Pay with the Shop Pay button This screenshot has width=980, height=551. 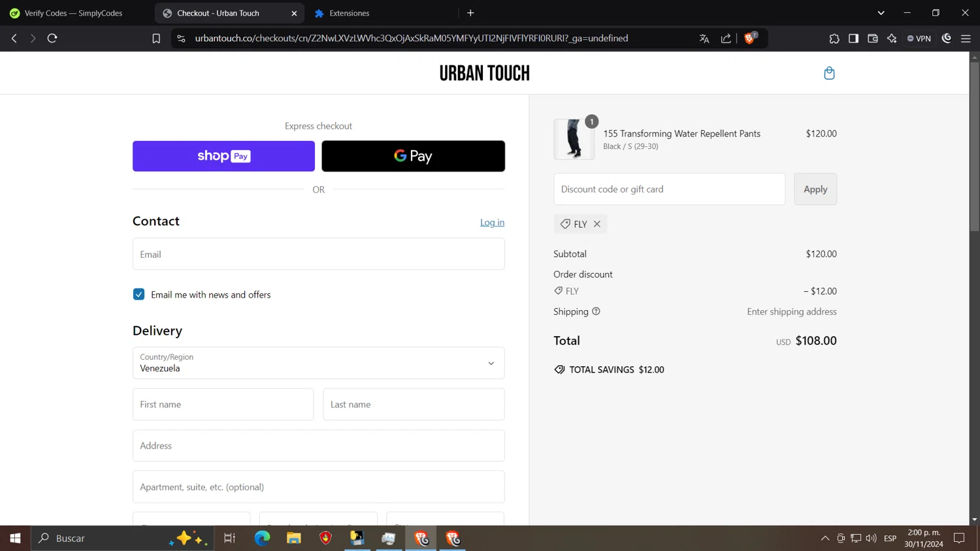click(x=223, y=156)
